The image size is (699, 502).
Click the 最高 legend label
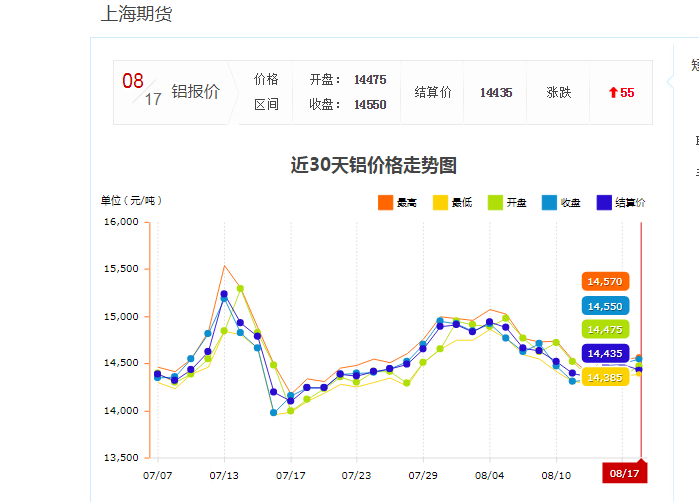[x=407, y=203]
